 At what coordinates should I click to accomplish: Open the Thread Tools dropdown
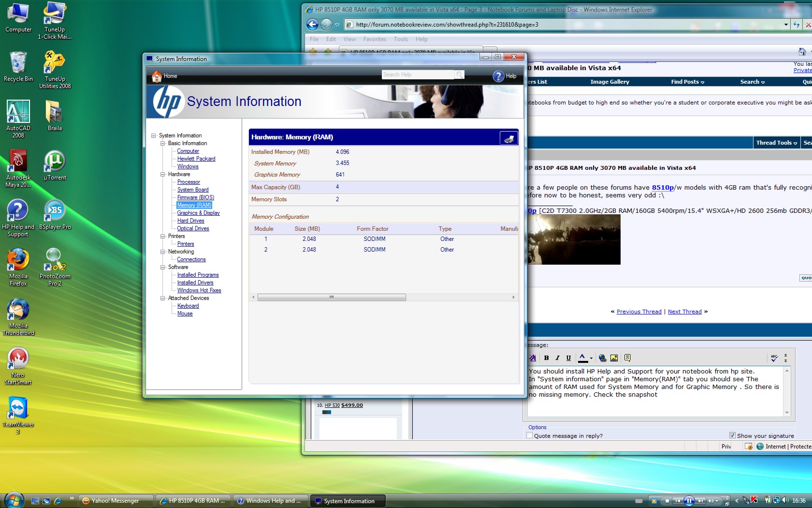point(776,143)
